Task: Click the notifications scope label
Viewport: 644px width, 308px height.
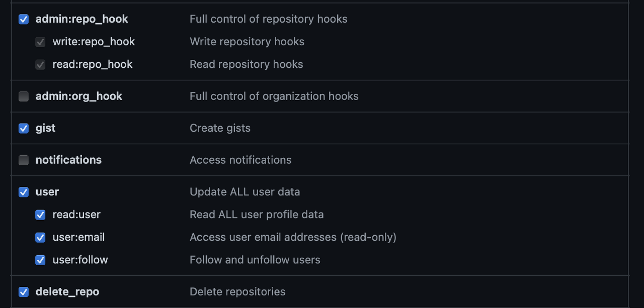Action: 68,160
